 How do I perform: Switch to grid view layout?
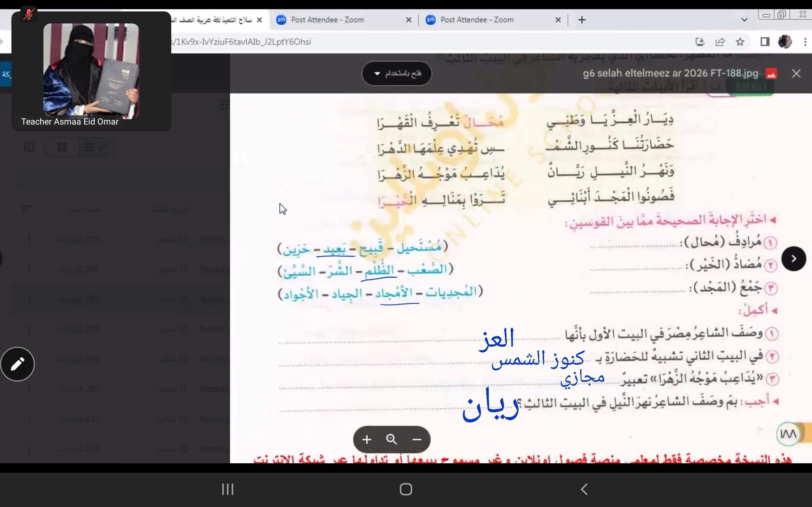click(x=62, y=147)
